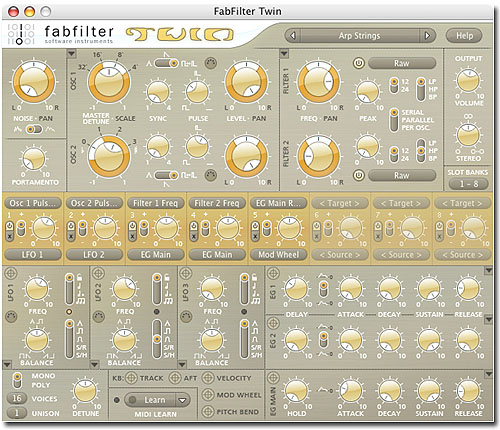Toggle Osc 1 waveform switch
The image size is (500, 430).
click(x=167, y=63)
